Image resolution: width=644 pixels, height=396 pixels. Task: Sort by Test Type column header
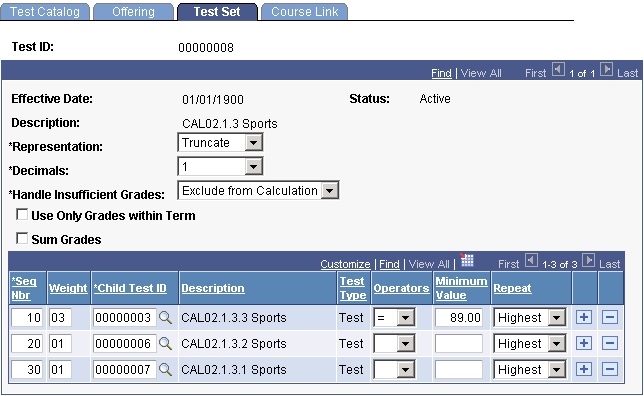coord(353,288)
